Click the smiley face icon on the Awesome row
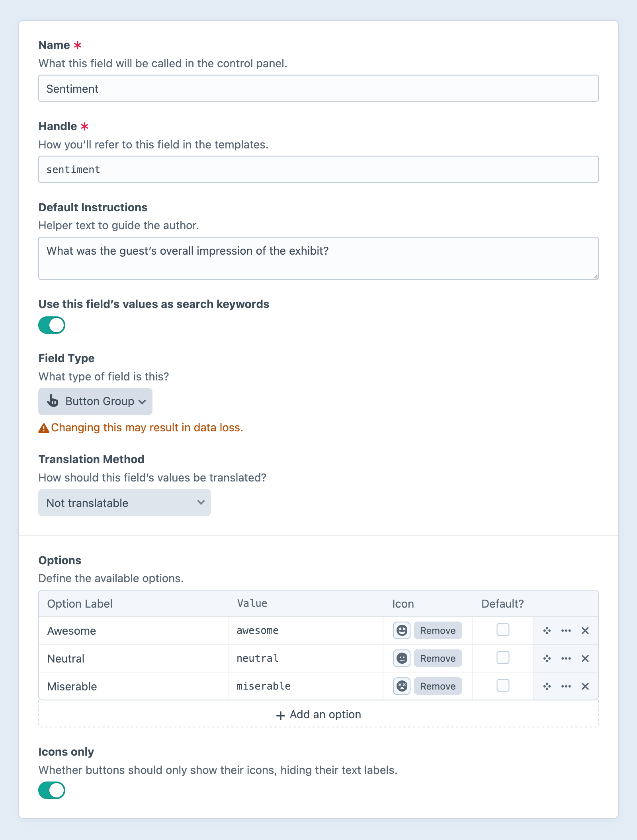The height and width of the screenshot is (840, 637). tap(402, 630)
